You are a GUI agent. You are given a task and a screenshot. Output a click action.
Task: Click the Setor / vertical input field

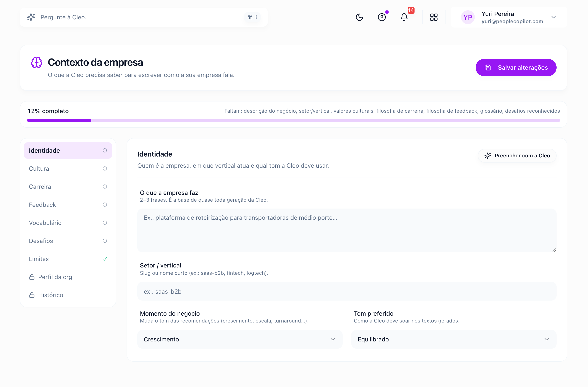[x=347, y=292]
